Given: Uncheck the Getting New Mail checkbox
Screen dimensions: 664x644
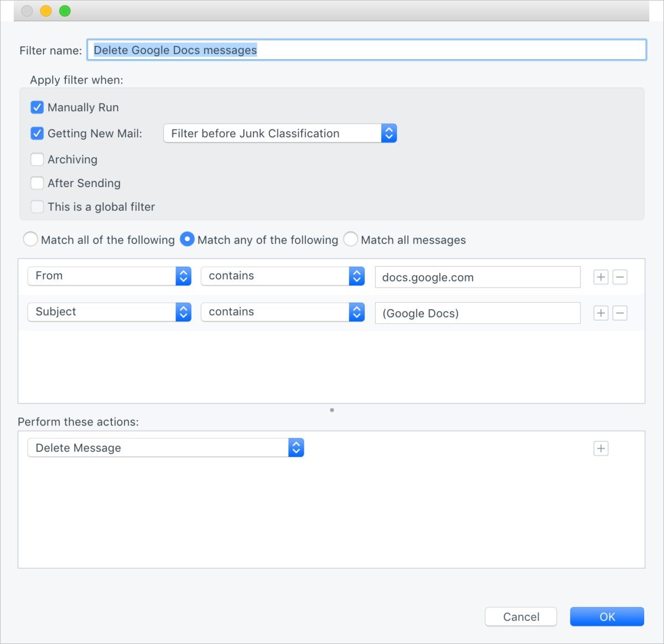Looking at the screenshot, I should click(x=37, y=133).
